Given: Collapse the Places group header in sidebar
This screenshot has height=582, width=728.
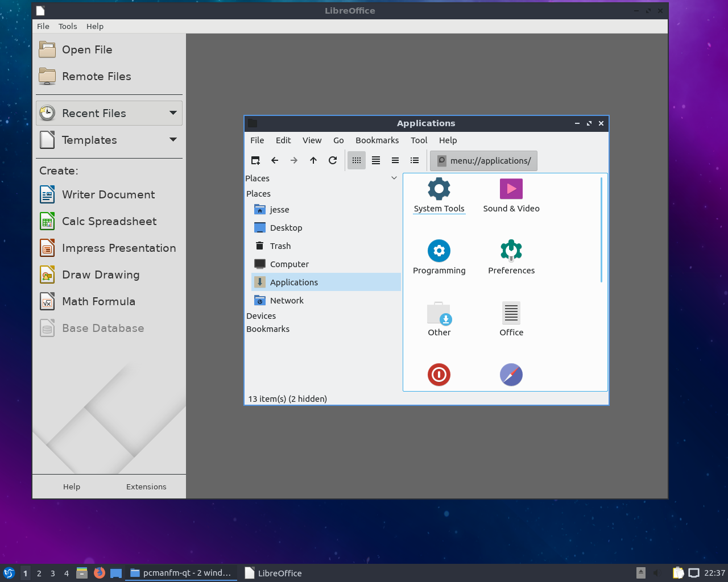Looking at the screenshot, I should [258, 194].
